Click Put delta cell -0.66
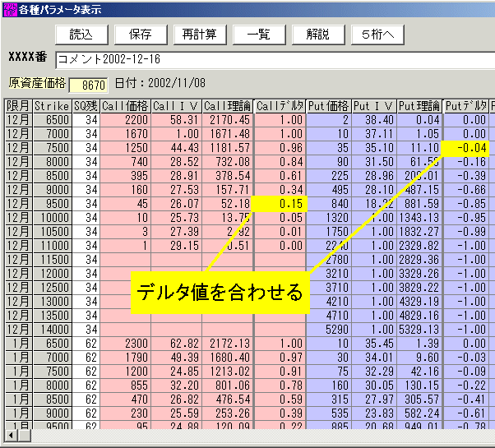The width and height of the screenshot is (495, 448). click(466, 190)
